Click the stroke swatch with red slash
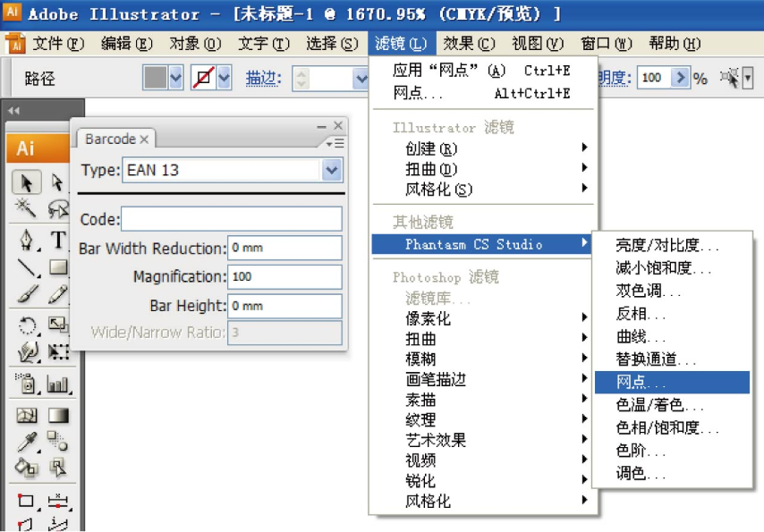764x532 pixels. [x=203, y=78]
